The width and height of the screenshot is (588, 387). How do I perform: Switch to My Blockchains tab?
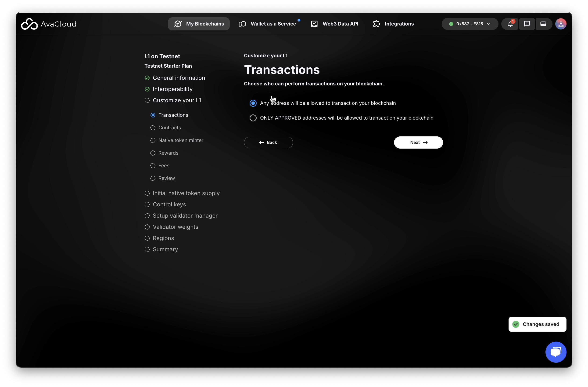coord(199,24)
